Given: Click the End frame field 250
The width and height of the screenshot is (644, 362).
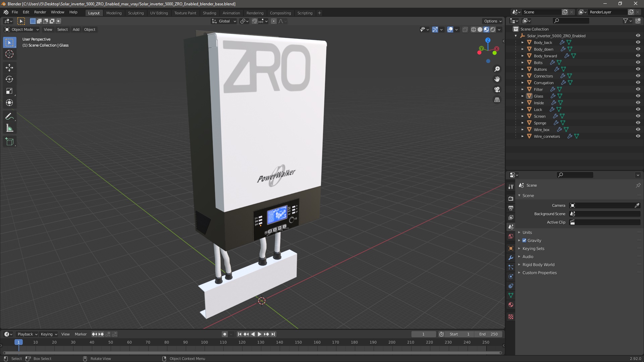Looking at the screenshot, I should tap(488, 334).
